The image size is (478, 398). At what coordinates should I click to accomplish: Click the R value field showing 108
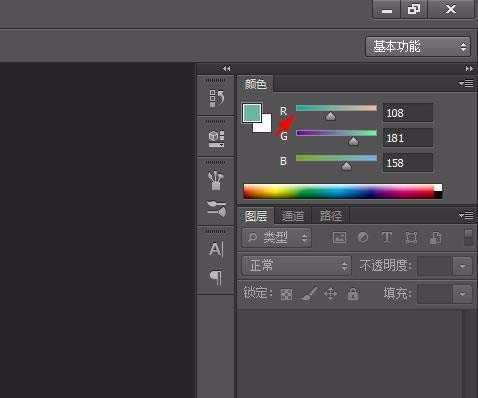click(408, 113)
